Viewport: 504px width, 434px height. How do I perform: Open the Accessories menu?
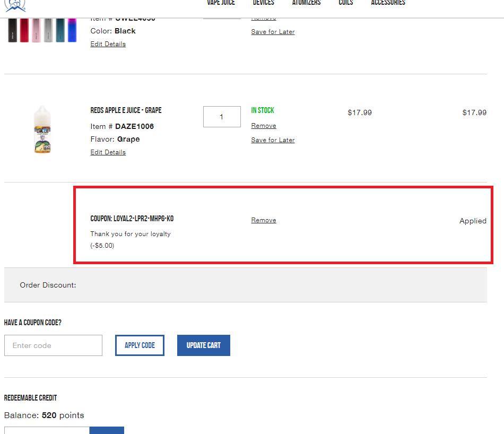point(388,3)
